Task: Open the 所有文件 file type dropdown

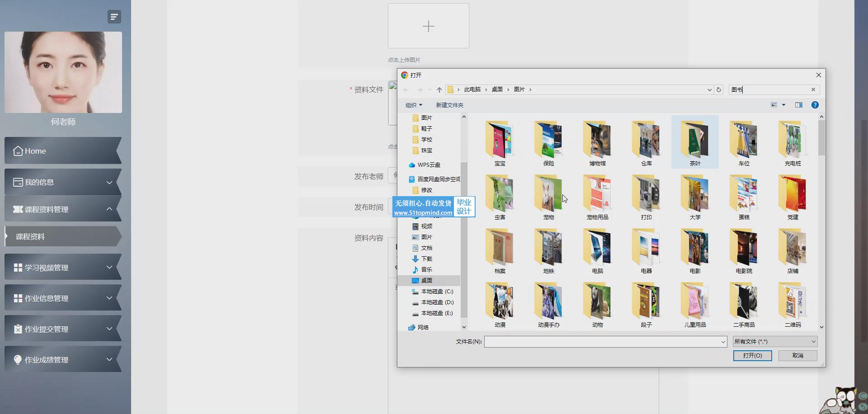Action: pyautogui.click(x=775, y=342)
